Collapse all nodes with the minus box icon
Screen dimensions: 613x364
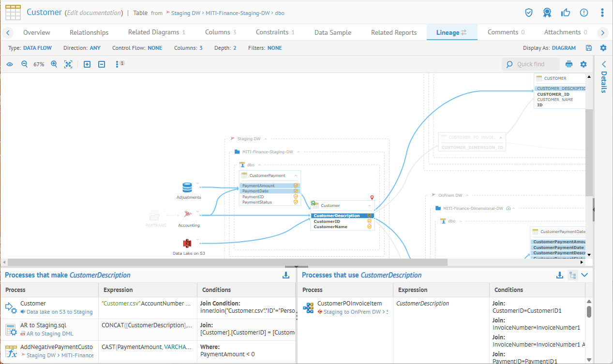[102, 64]
